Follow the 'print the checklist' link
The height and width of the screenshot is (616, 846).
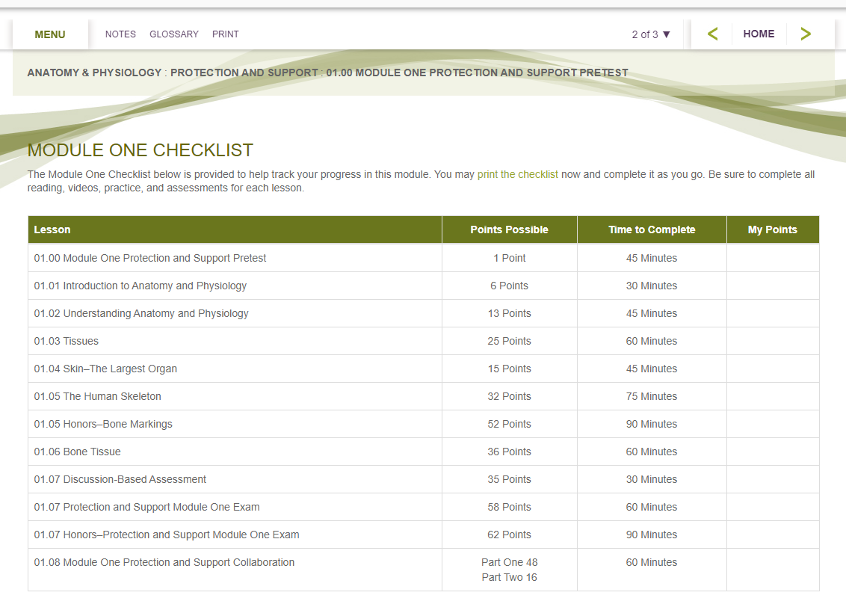point(517,174)
